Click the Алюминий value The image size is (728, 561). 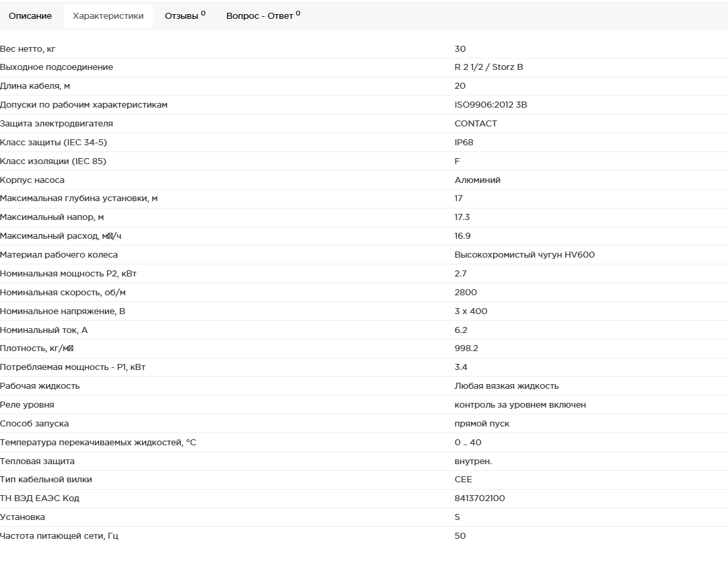pos(478,180)
